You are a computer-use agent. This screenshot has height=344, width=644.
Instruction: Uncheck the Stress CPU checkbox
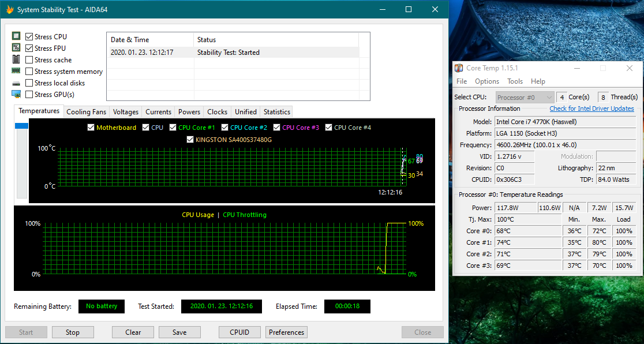29,36
